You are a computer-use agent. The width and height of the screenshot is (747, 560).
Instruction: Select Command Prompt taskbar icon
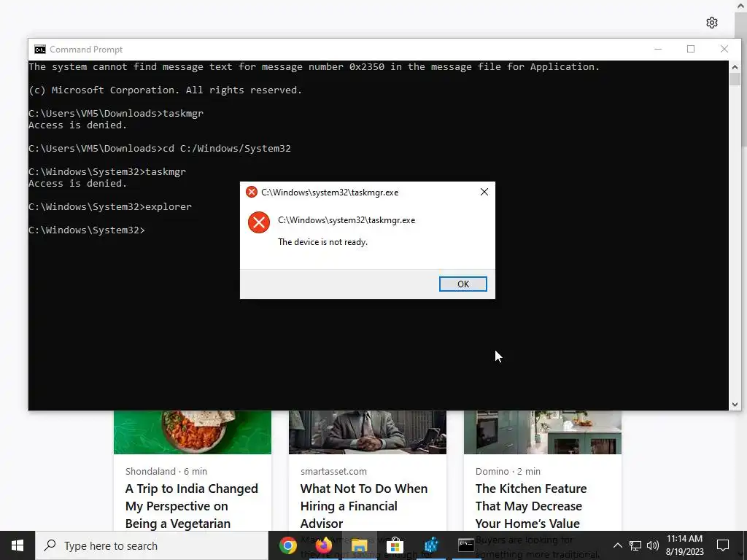465,545
